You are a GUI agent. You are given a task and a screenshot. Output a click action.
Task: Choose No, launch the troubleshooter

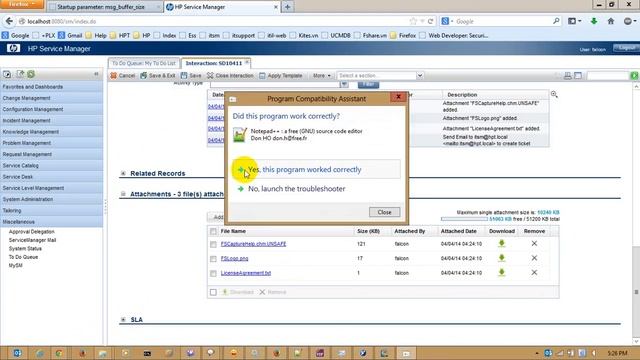coord(296,189)
